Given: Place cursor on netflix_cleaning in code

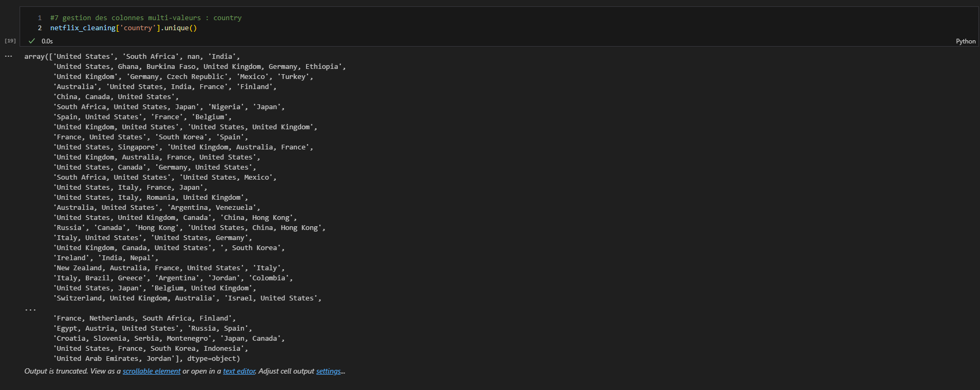Looking at the screenshot, I should point(83,28).
